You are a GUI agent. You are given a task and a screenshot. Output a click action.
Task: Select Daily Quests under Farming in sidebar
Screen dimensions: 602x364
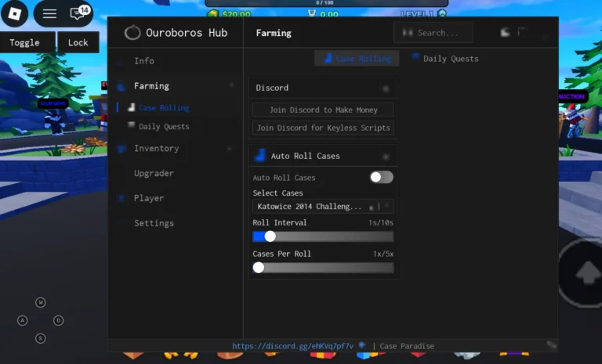(x=164, y=127)
